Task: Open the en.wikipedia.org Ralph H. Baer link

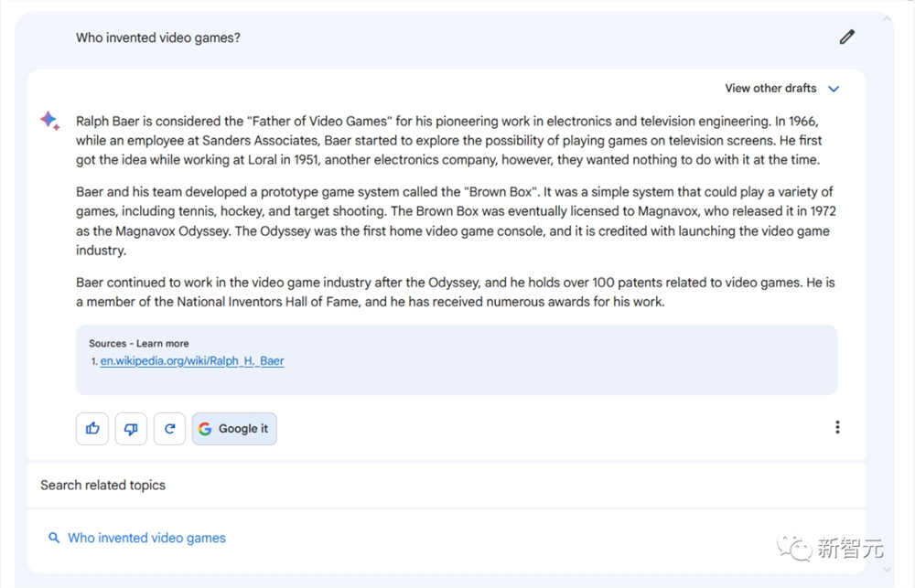Action: tap(192, 360)
